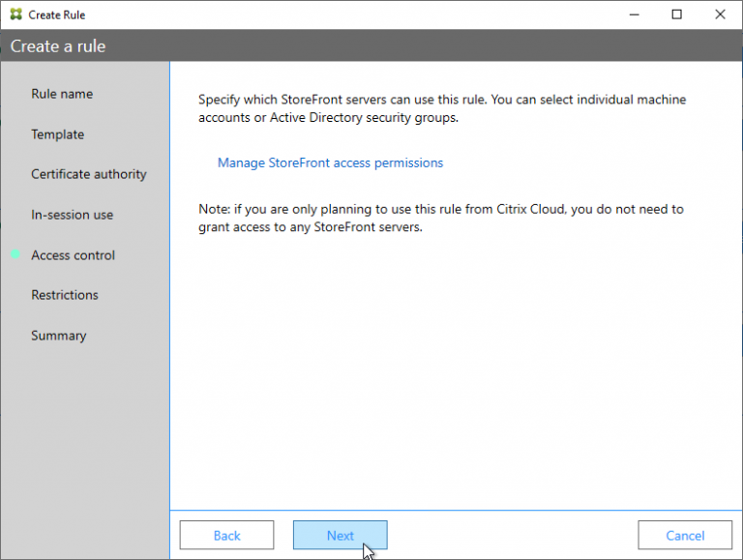Select the In-session use step
743x560 pixels.
[72, 215]
